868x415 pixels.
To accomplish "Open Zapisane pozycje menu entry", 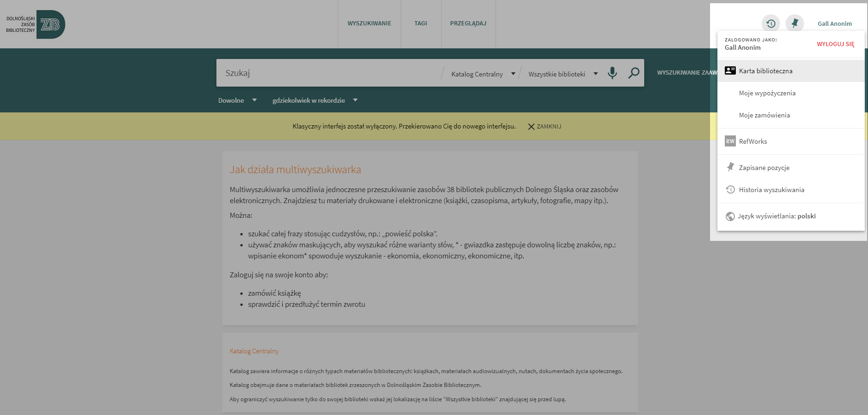I will pos(791,168).
